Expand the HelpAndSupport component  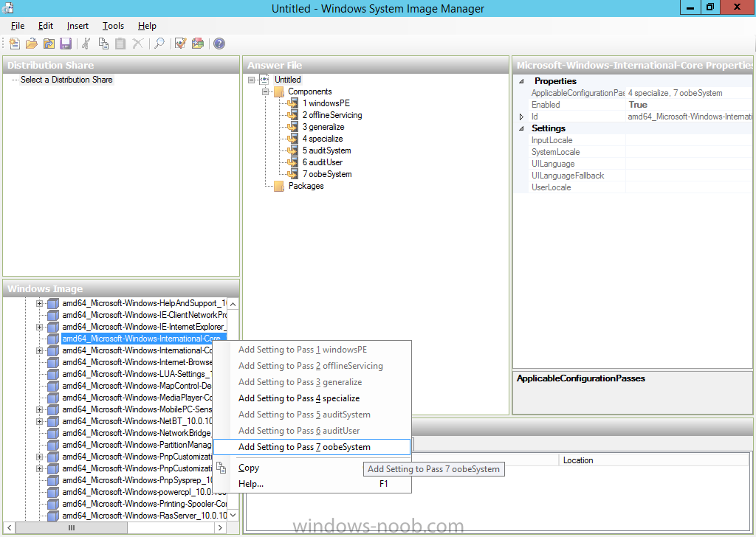coord(40,303)
